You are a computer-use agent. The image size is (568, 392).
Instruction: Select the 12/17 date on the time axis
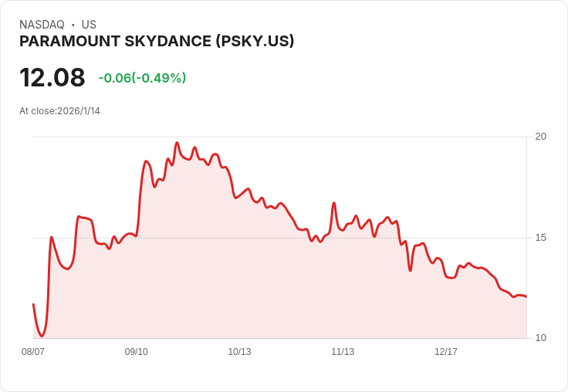[446, 352]
